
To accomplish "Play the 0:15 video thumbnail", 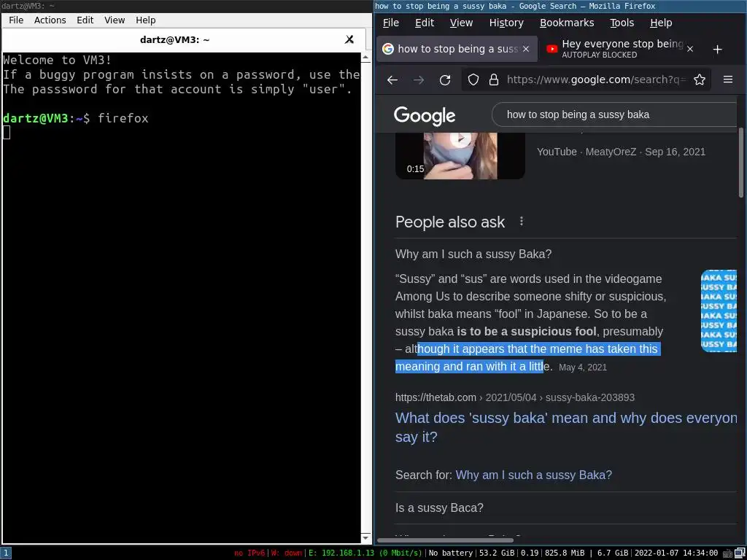I will point(460,156).
